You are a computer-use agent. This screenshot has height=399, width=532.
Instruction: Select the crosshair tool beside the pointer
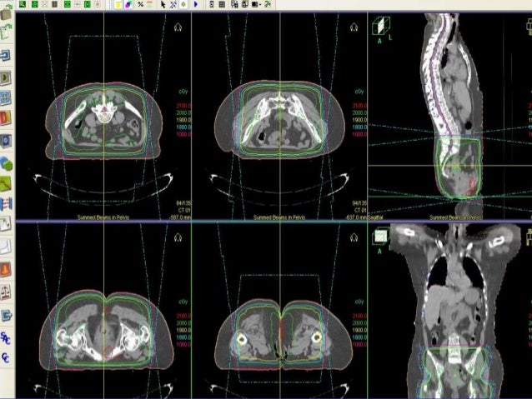(x=172, y=4)
